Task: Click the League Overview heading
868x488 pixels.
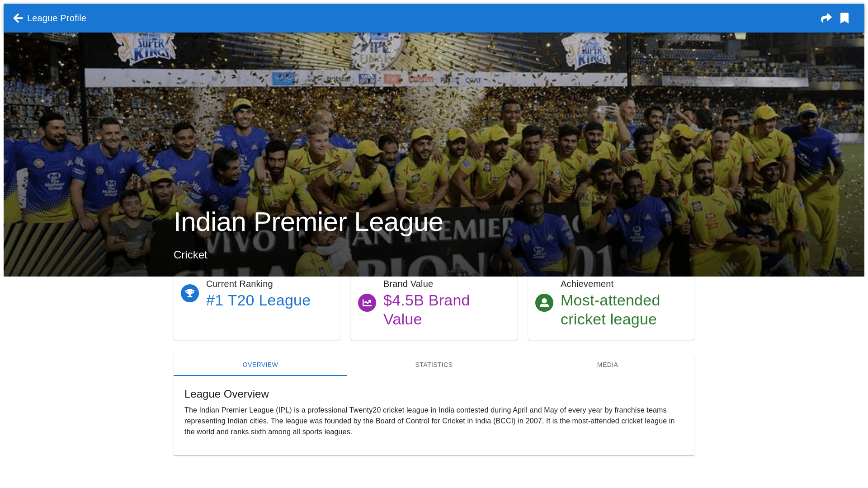Action: (x=226, y=394)
